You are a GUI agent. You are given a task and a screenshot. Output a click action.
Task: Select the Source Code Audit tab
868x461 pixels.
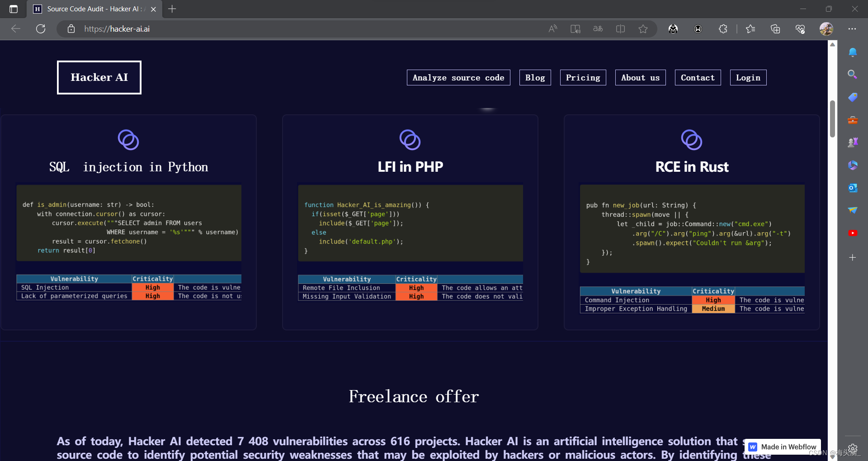94,9
